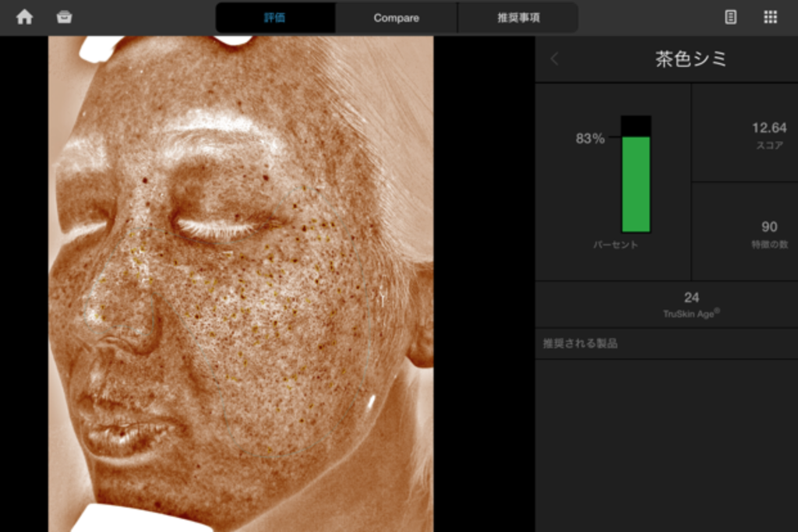The width and height of the screenshot is (798, 532).
Task: Click the 83% percentile label
Action: [590, 139]
